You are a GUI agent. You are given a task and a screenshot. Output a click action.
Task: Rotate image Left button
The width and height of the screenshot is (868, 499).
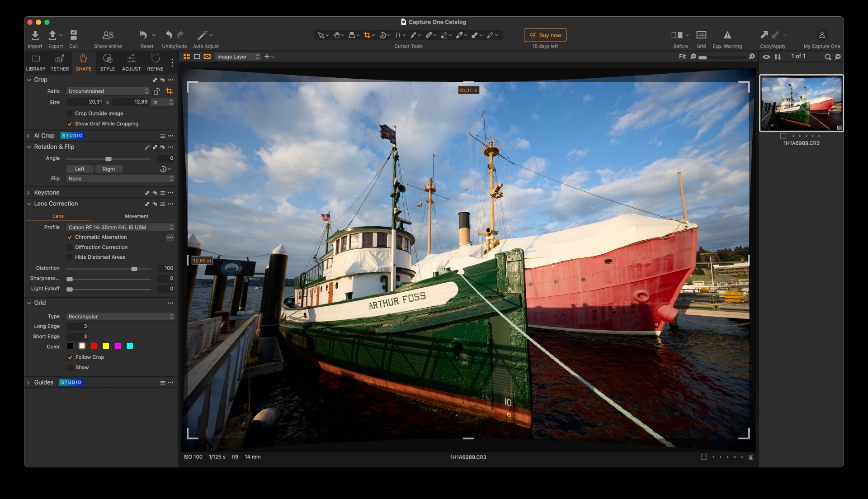(x=80, y=169)
